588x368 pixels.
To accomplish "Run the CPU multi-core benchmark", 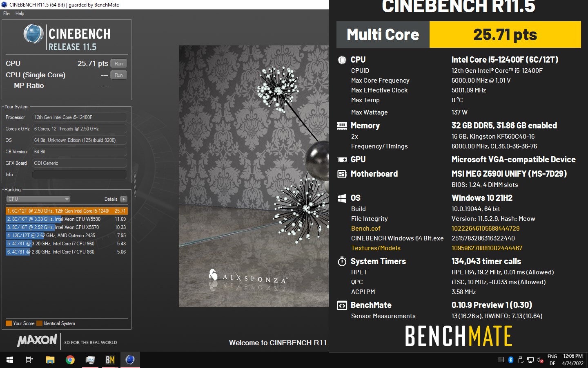I will (118, 63).
